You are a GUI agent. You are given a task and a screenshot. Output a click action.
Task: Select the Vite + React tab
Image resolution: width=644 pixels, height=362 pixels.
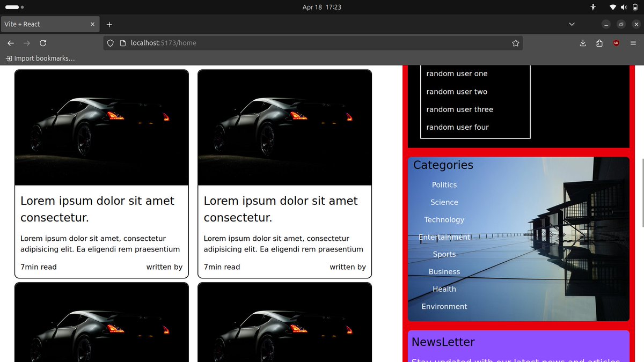(50, 24)
